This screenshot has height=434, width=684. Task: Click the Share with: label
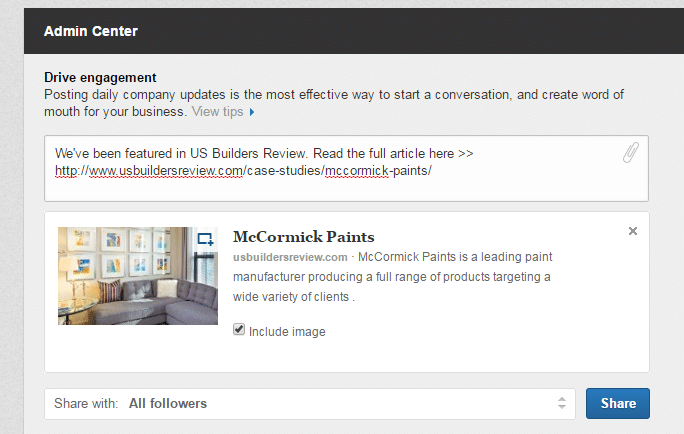pos(87,404)
